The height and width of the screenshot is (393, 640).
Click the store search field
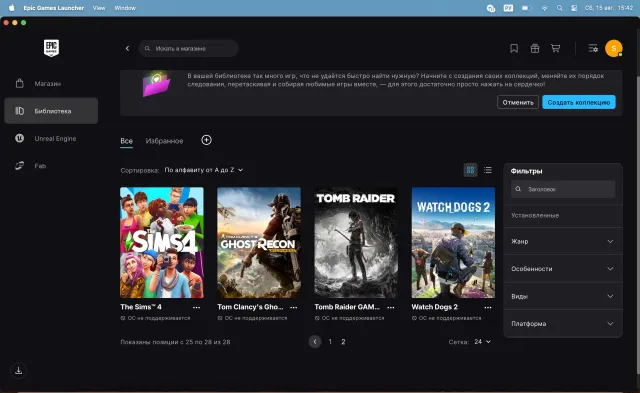pyautogui.click(x=189, y=49)
